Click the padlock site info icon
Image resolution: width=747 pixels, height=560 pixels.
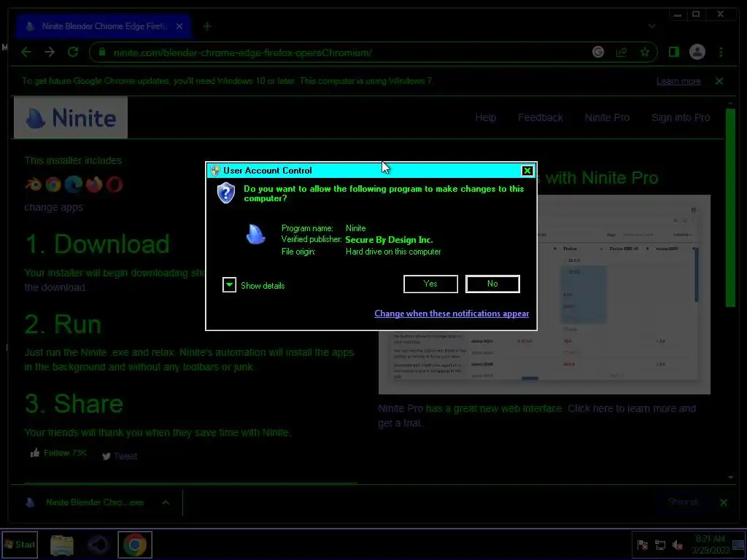click(102, 52)
